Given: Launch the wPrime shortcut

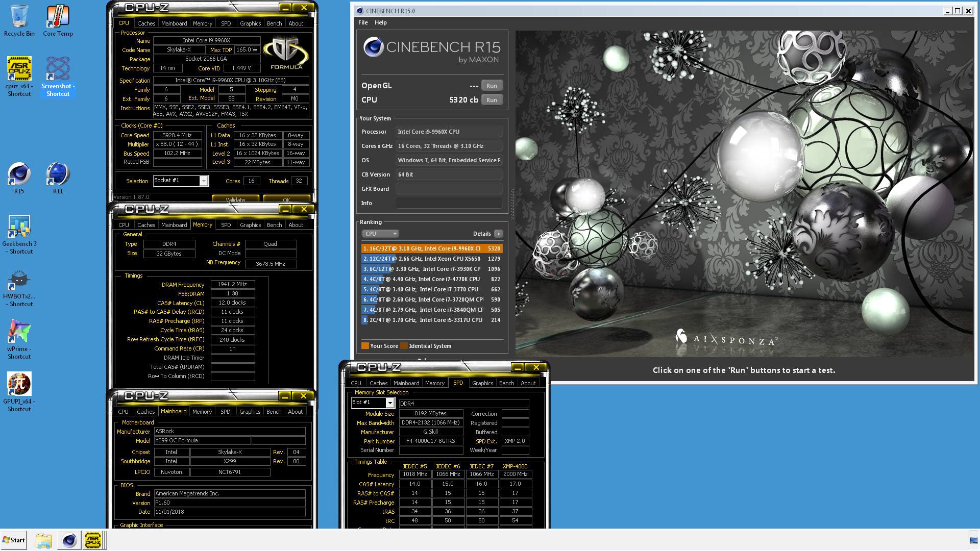Looking at the screenshot, I should [19, 339].
